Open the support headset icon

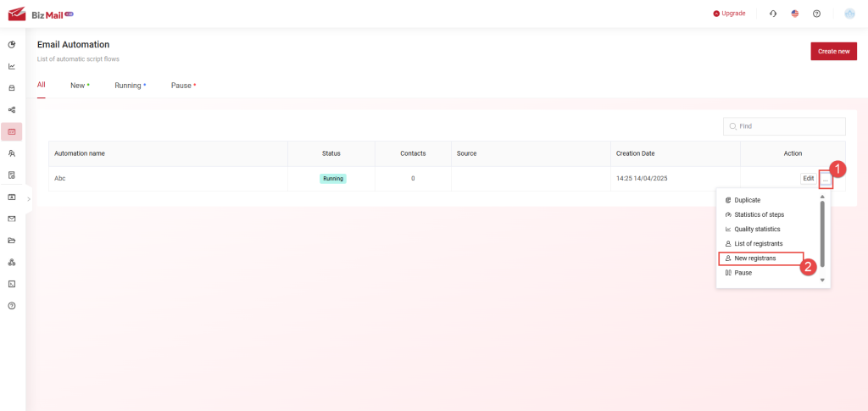click(772, 14)
